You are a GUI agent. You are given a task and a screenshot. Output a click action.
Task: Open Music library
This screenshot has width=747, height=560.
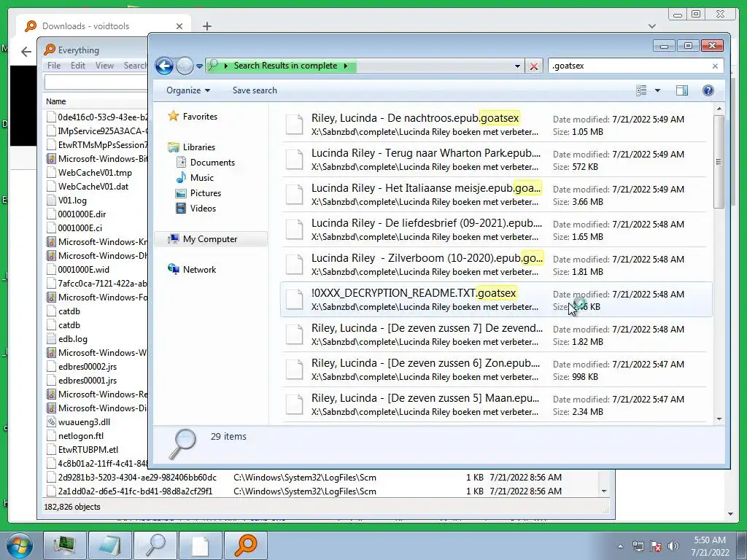pos(195,178)
